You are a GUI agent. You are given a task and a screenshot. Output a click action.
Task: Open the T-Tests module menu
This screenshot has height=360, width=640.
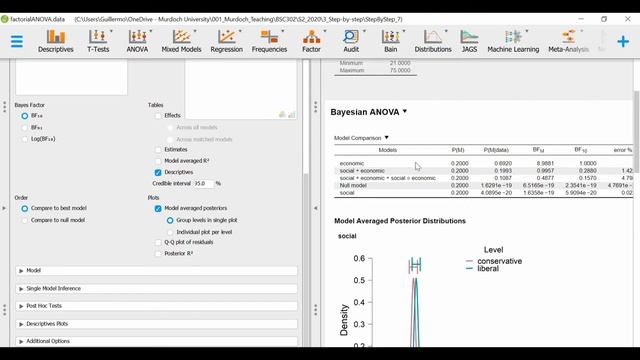(x=98, y=41)
